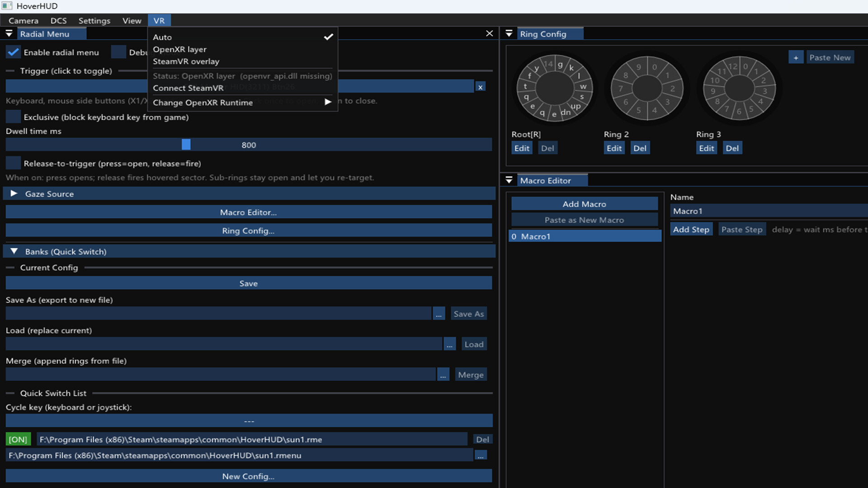Open the Camera menu

point(24,20)
